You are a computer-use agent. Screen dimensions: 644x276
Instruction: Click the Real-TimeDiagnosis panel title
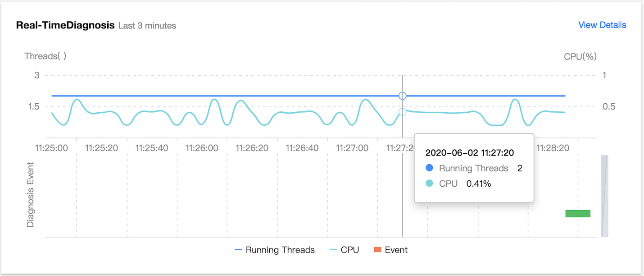pyautogui.click(x=65, y=25)
